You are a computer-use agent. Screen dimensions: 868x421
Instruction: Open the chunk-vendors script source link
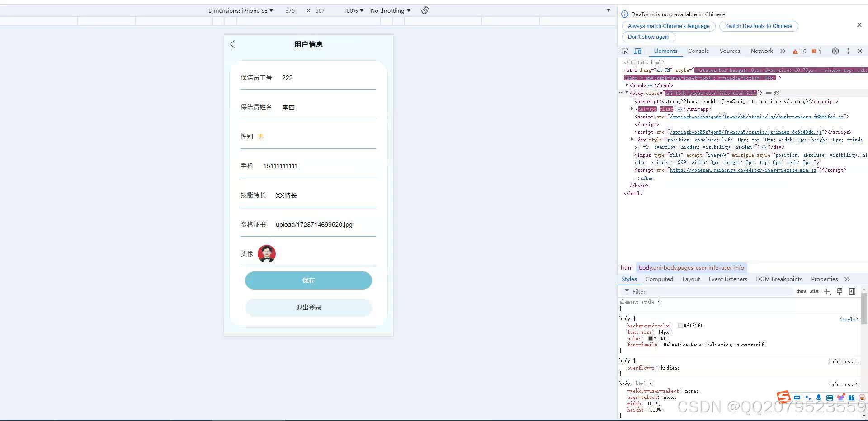pos(756,117)
